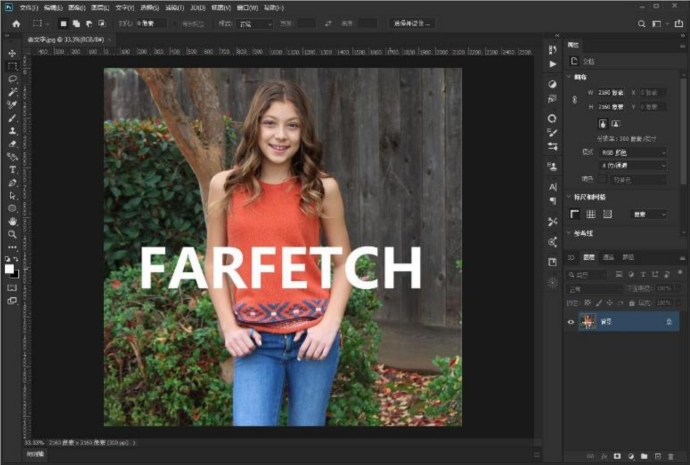Open the Paragraph panel icon

tap(553, 201)
